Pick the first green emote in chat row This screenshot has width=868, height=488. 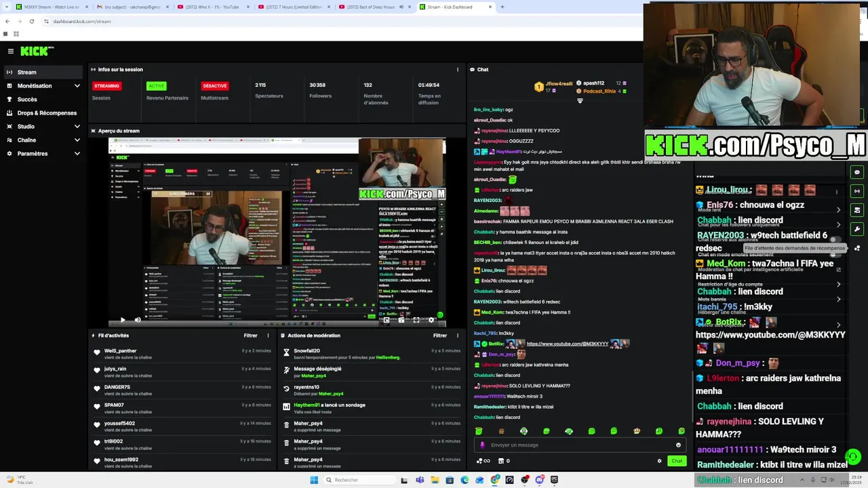pyautogui.click(x=479, y=431)
